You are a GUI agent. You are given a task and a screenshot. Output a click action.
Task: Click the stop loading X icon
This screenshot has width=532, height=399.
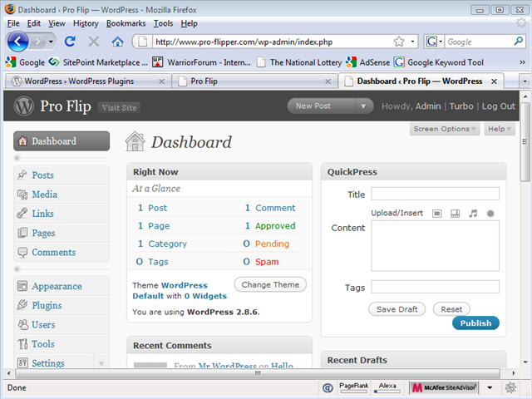click(94, 42)
